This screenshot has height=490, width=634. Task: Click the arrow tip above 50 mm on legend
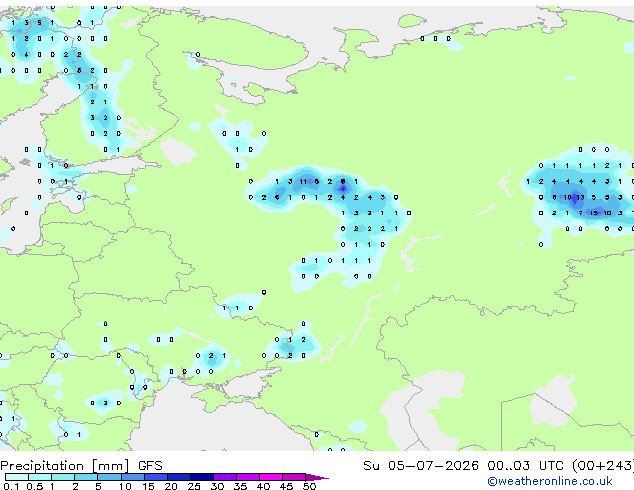pos(317,477)
